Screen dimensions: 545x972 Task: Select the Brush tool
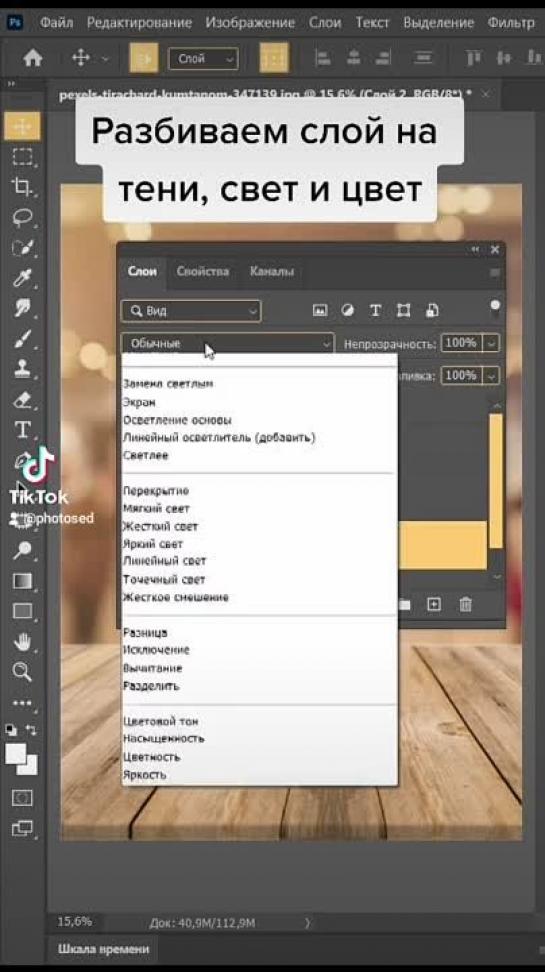pyautogui.click(x=22, y=338)
